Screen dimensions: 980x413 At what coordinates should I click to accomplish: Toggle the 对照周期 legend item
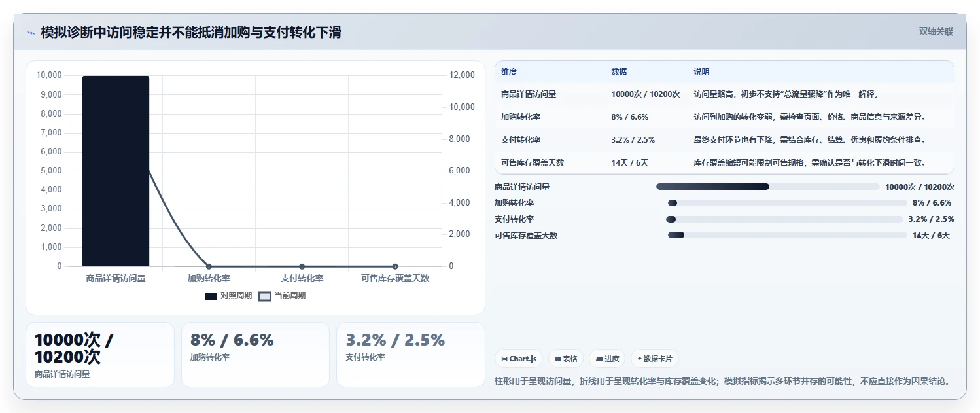click(228, 296)
